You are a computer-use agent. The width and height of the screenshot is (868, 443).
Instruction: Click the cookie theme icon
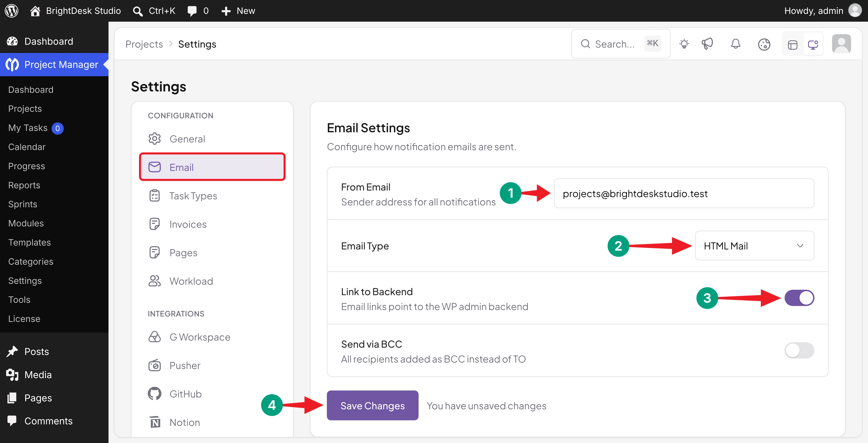click(x=764, y=44)
